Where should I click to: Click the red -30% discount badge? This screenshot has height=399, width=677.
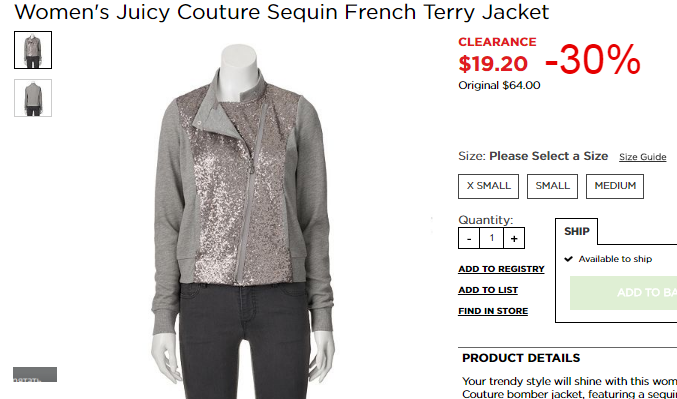pos(593,60)
